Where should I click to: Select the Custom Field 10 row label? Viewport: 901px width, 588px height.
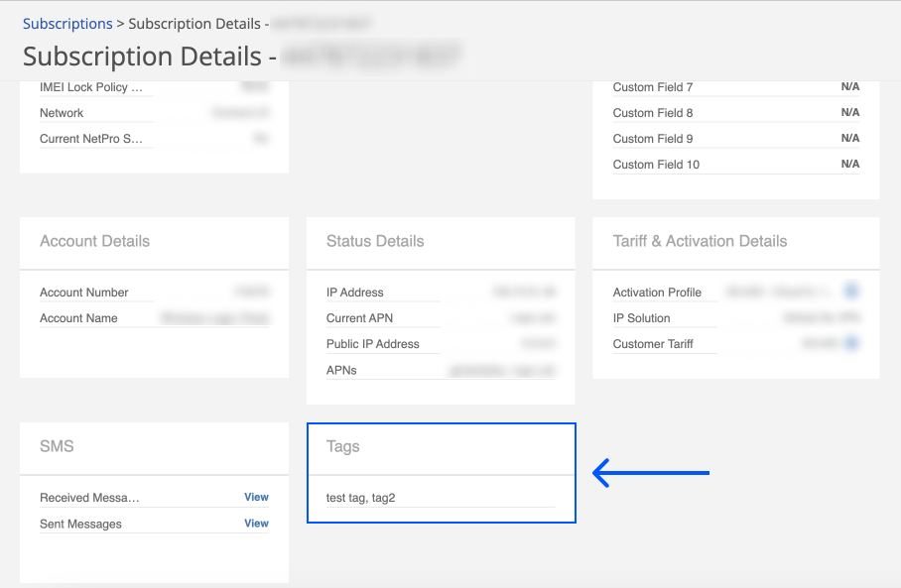[656, 165]
